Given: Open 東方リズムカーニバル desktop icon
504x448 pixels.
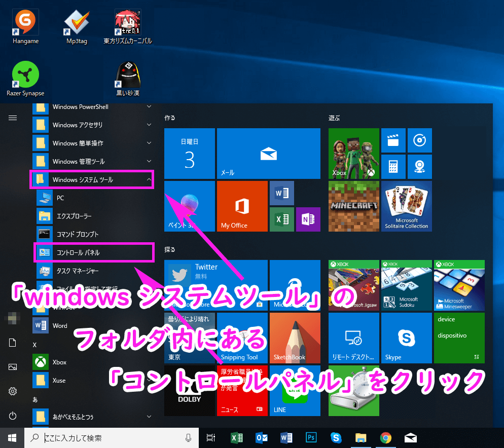Looking at the screenshot, I should tap(128, 27).
